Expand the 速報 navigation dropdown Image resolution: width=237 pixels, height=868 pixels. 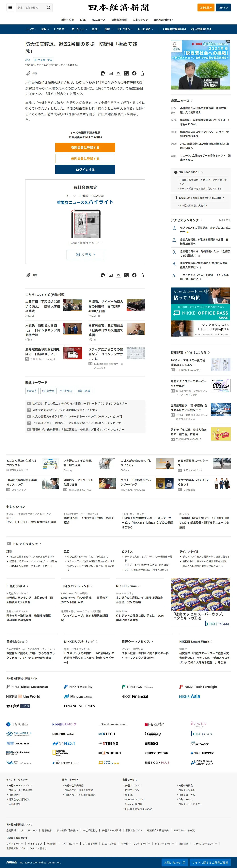tap(45, 29)
